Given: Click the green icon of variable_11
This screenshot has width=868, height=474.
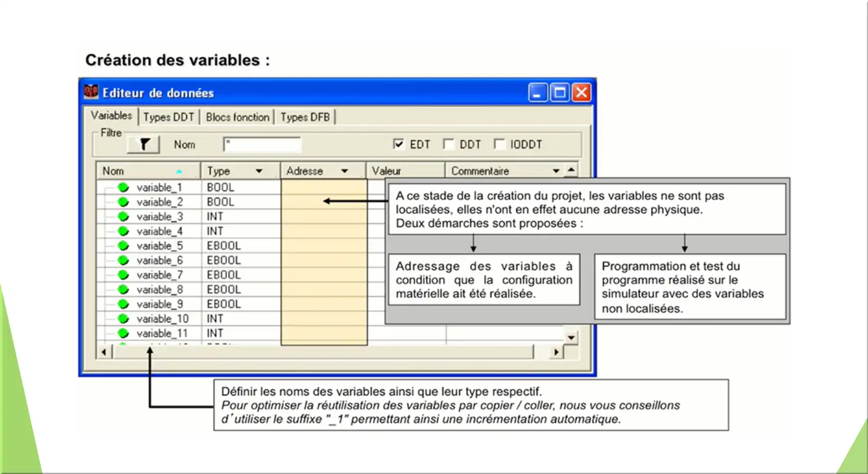Looking at the screenshot, I should (123, 333).
